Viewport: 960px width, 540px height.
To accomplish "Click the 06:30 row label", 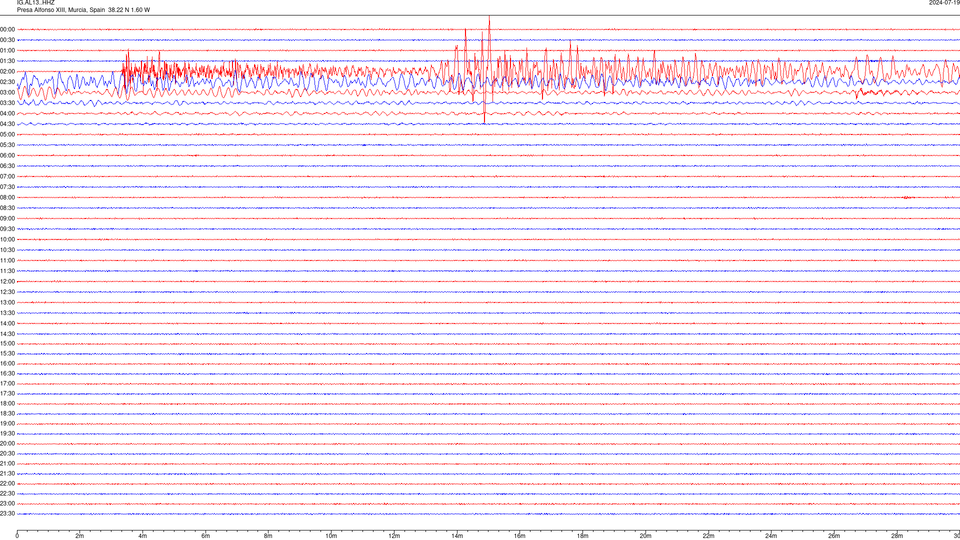I will pyautogui.click(x=7, y=166).
